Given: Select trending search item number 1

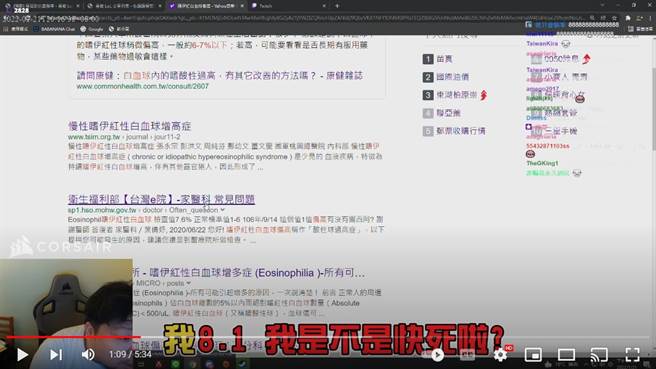Looking at the screenshot, I should [x=438, y=59].
